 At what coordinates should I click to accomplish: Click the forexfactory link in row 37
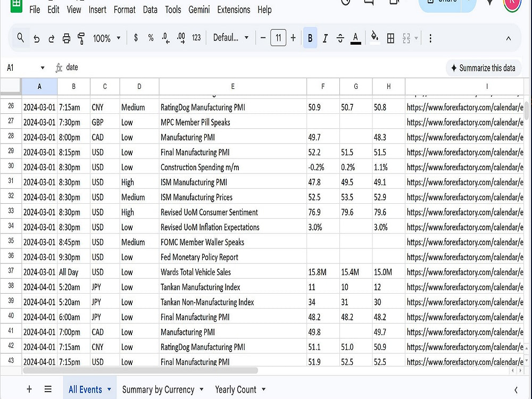(x=465, y=272)
